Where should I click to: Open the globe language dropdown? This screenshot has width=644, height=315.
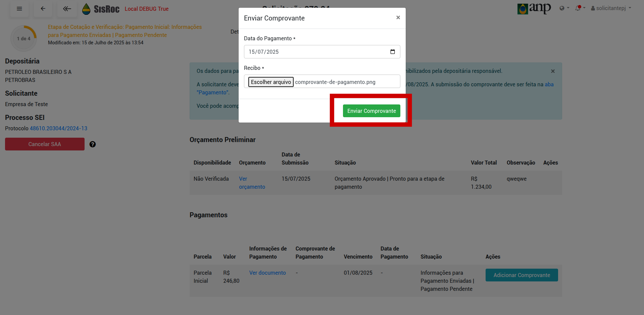click(x=564, y=8)
